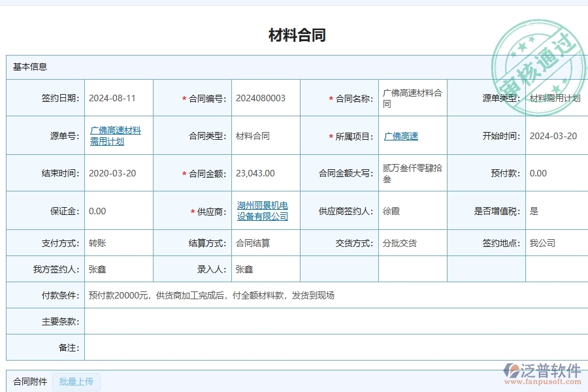The width and height of the screenshot is (588, 392).
Task: View supplier 湖州丽景机电设备有限公司 details
Action: pos(263,210)
